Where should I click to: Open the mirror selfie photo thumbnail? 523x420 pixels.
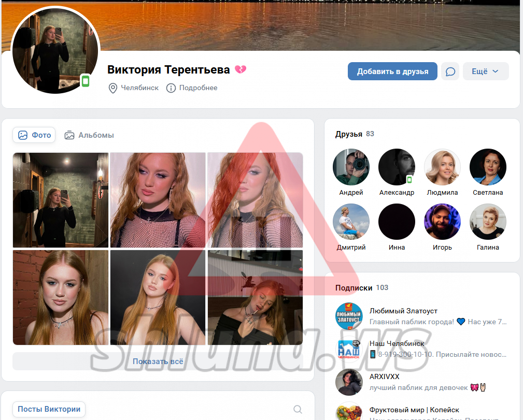click(61, 200)
